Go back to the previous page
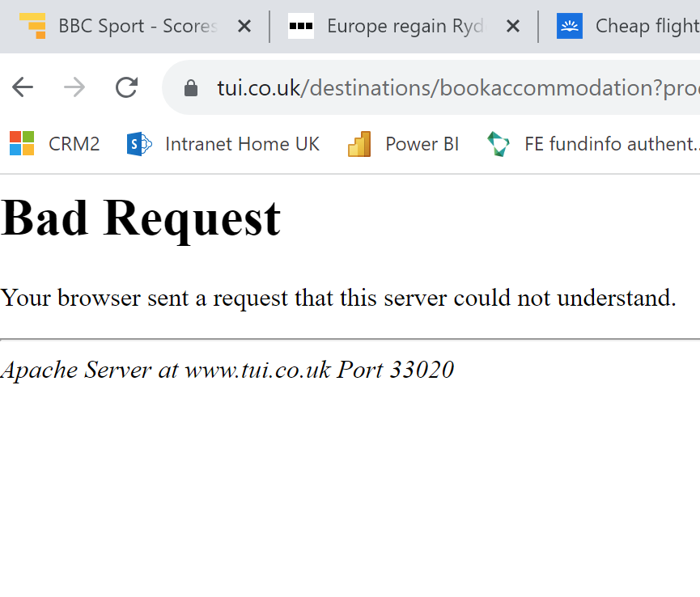 point(23,87)
